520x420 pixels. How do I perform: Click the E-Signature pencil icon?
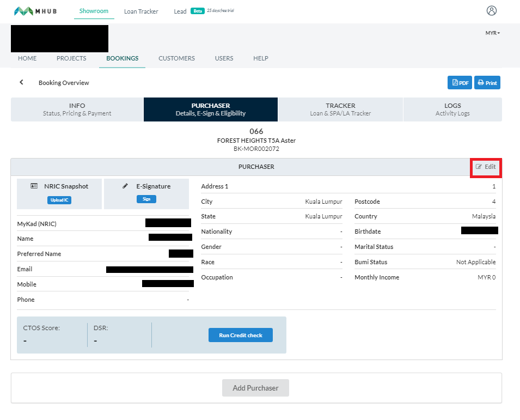pyautogui.click(x=125, y=186)
